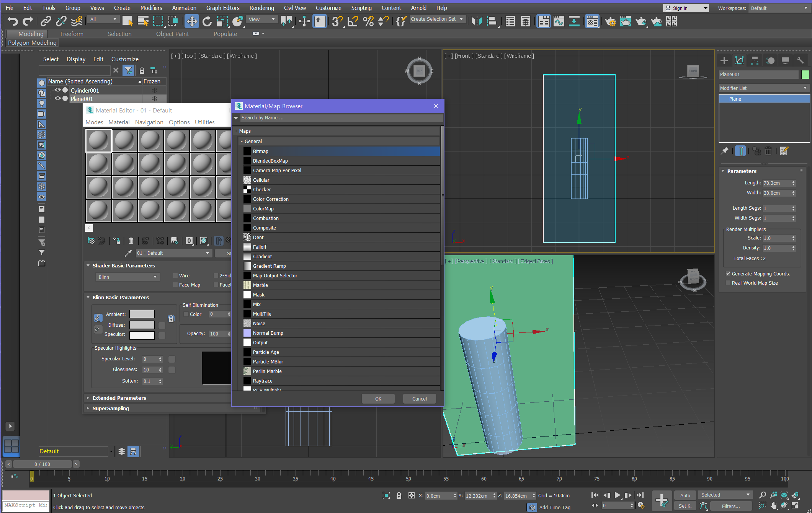Select the Move transform tool
The width and height of the screenshot is (812, 513).
[191, 21]
